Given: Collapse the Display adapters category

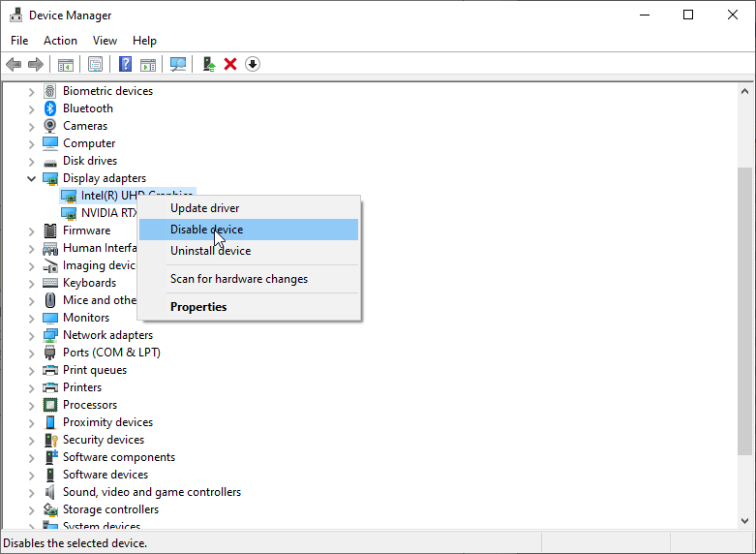Looking at the screenshot, I should [x=31, y=178].
